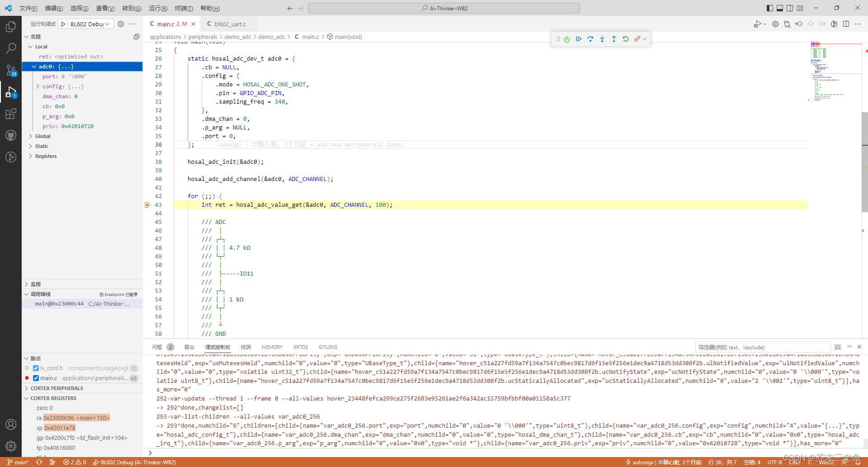Select the main@0x23000c44 call stack frame
868x467 pixels.
[82, 304]
